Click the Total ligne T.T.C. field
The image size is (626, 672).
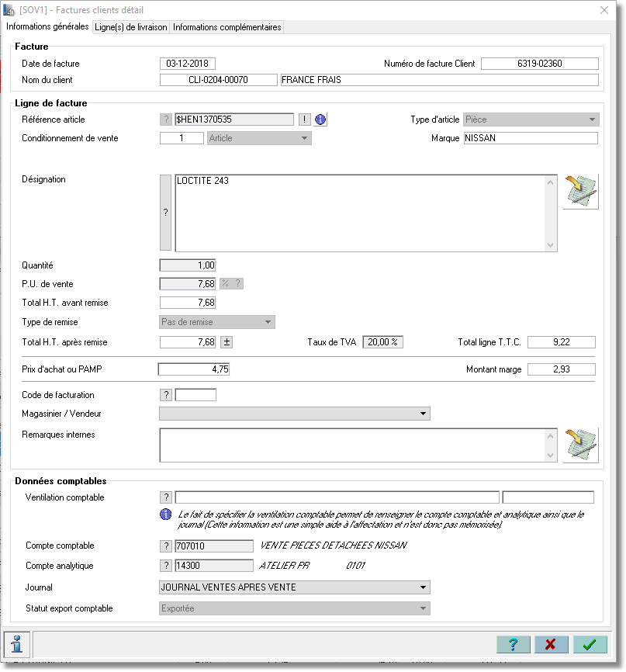click(x=562, y=342)
